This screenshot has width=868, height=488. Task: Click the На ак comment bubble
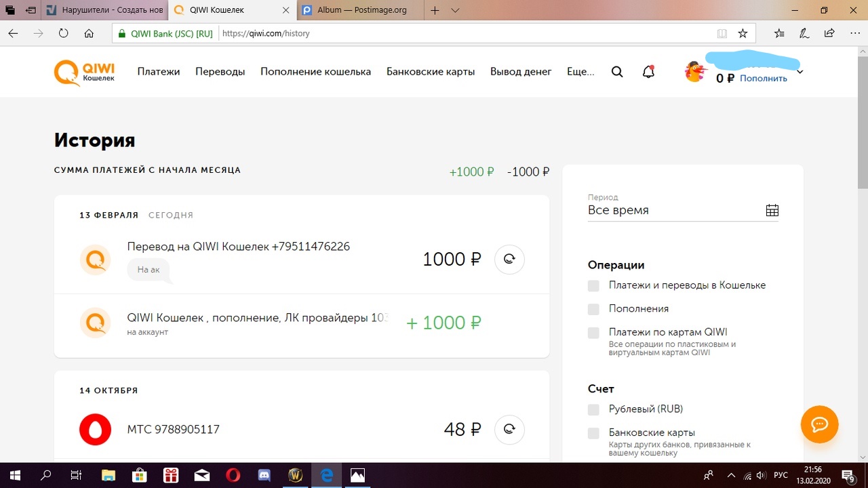coord(149,270)
